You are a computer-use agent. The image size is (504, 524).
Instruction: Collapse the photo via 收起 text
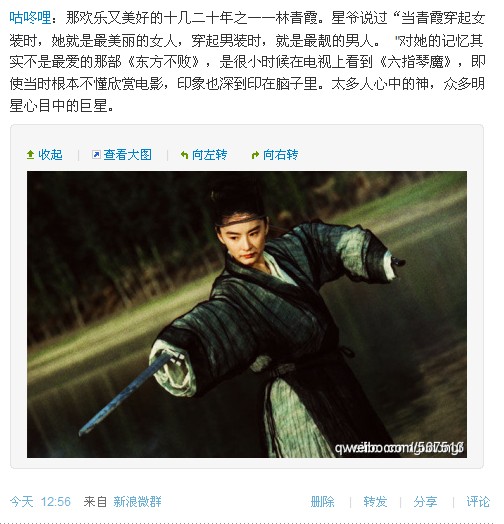(x=50, y=155)
